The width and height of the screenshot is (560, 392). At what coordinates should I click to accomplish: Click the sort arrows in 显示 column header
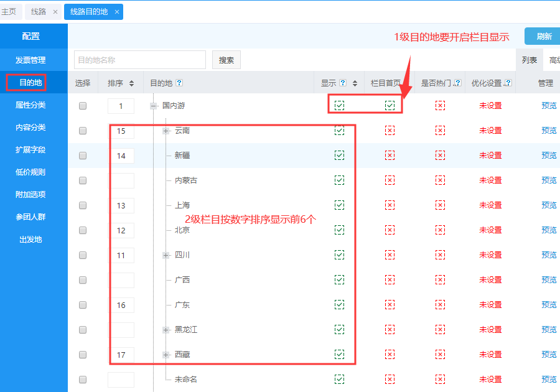point(355,83)
